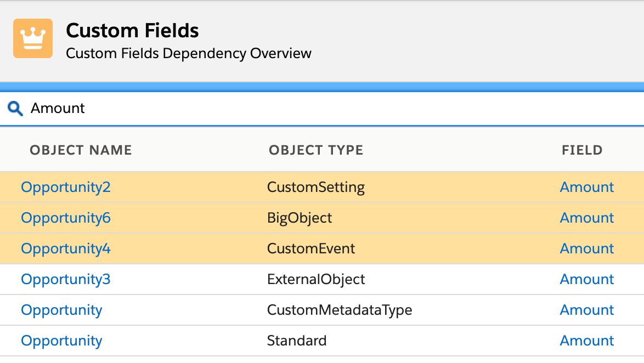Open the Opportunity record with CustomMetadataType type
This screenshot has height=363, width=644.
(61, 310)
